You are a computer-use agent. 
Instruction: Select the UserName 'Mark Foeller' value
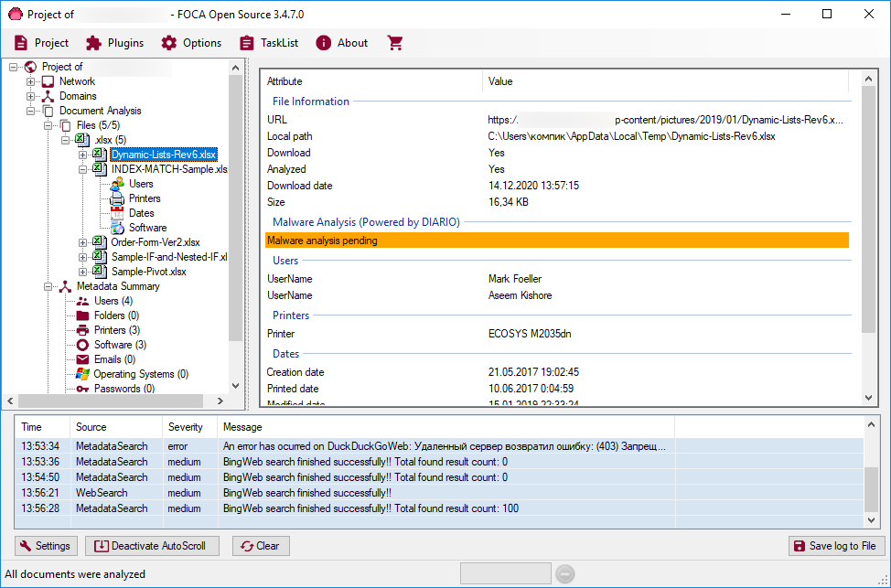(515, 279)
